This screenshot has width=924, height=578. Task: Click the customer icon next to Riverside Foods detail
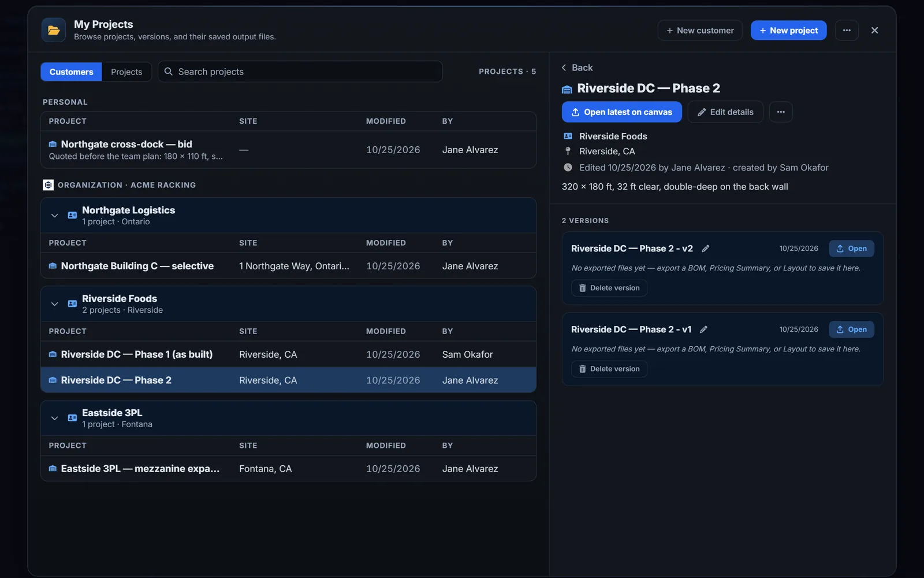click(x=568, y=136)
